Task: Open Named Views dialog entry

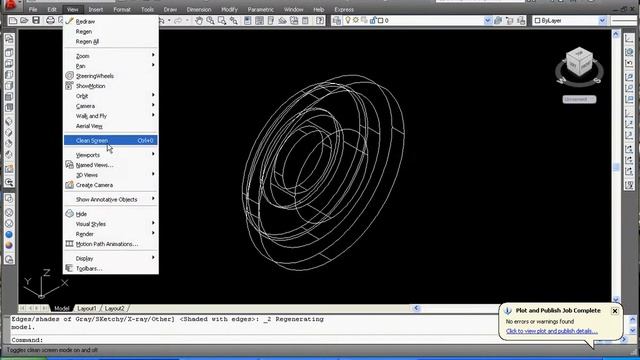Action: point(111,165)
